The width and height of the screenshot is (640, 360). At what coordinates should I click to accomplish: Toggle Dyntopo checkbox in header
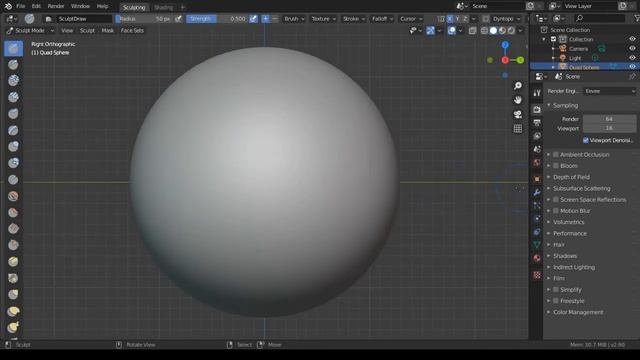[486, 19]
